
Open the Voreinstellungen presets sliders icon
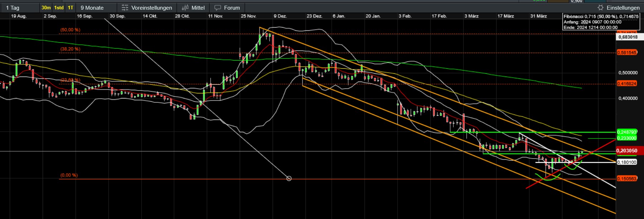pos(125,8)
